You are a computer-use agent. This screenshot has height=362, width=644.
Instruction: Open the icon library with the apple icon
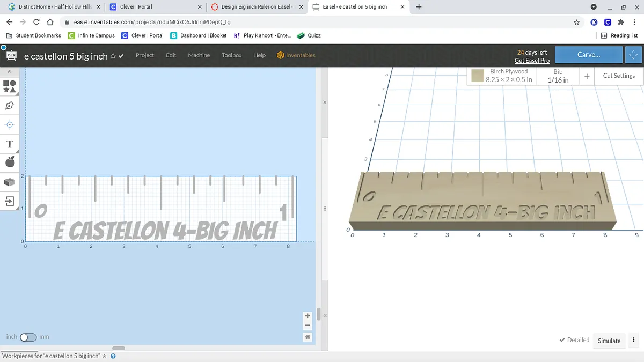(10, 162)
